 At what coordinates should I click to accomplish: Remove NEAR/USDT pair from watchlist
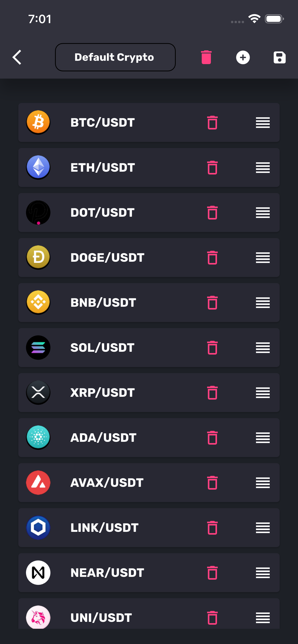pyautogui.click(x=212, y=573)
